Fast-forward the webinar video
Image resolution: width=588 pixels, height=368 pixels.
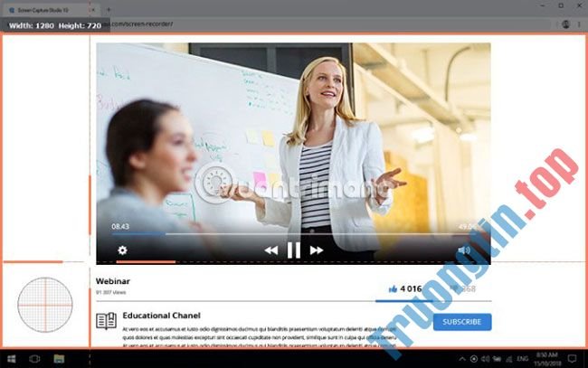[x=317, y=250]
